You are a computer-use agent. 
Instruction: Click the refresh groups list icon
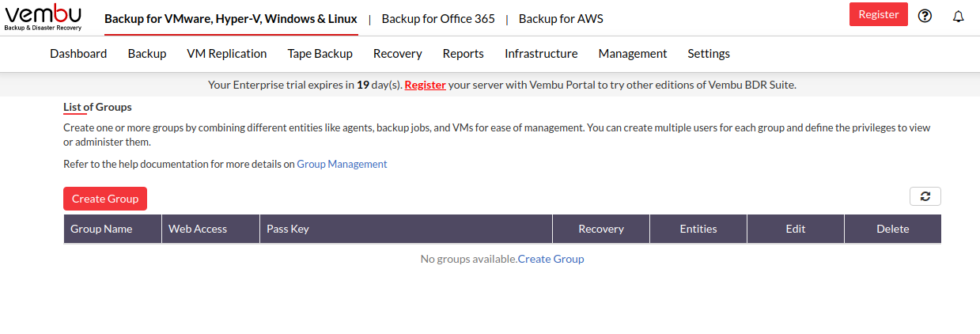(x=925, y=196)
